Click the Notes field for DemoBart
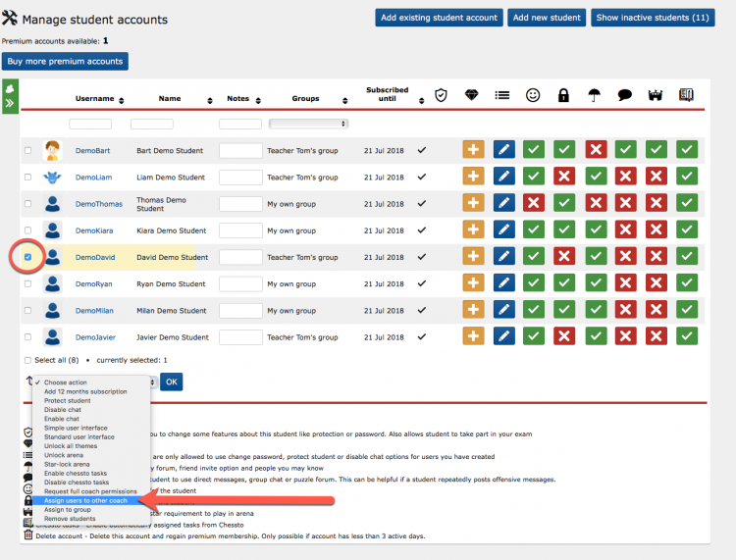Viewport: 736px width, 560px height. (x=240, y=151)
